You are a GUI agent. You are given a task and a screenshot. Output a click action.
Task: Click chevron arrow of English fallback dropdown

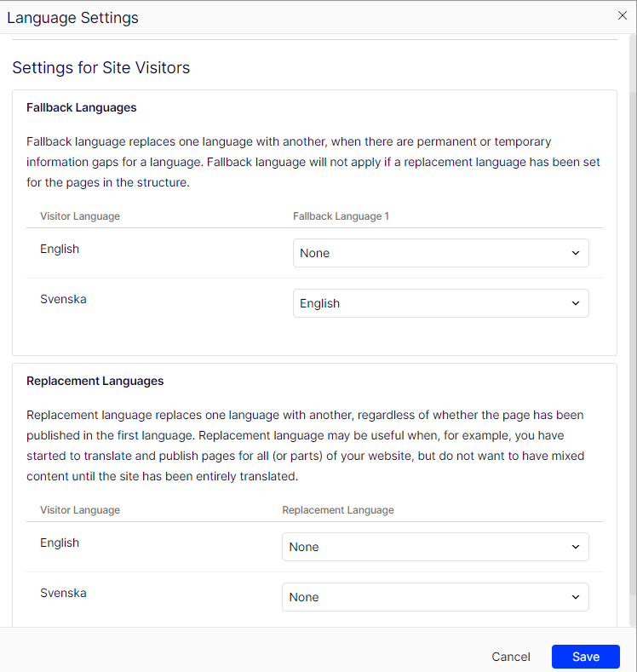point(576,253)
